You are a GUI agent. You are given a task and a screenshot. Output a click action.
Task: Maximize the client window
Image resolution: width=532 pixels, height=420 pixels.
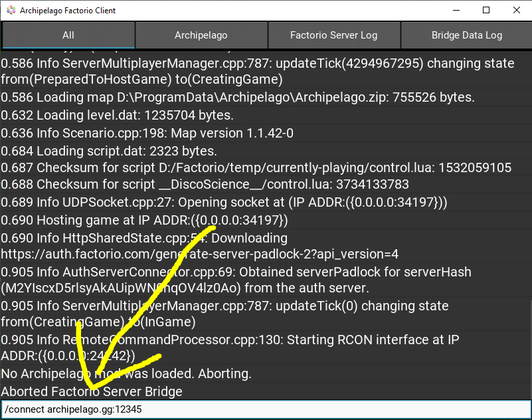pos(486,11)
